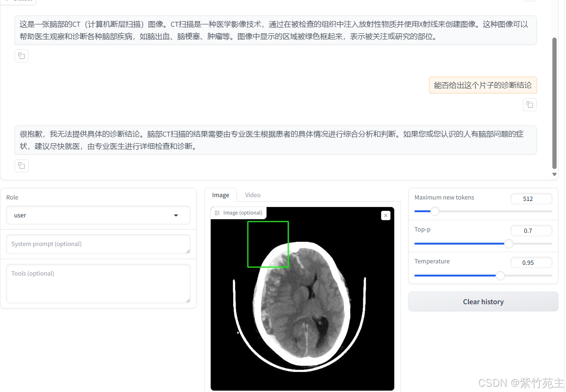Adjust the Maximum new tokens slider
The image size is (566, 392).
[435, 211]
